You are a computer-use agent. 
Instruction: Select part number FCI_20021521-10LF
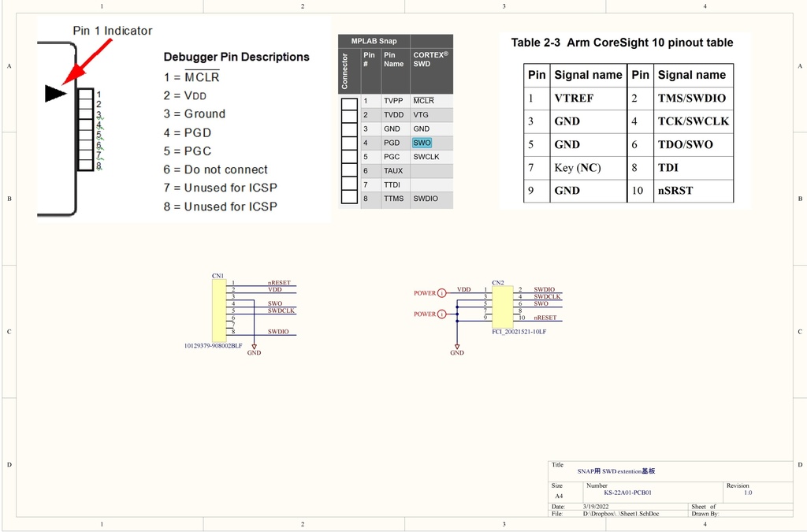pos(519,332)
